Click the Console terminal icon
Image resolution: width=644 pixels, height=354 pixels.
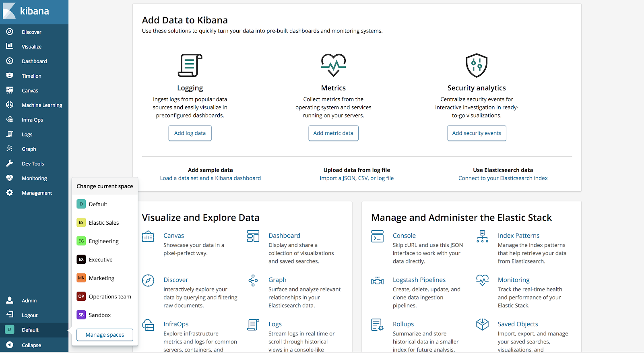(x=378, y=236)
